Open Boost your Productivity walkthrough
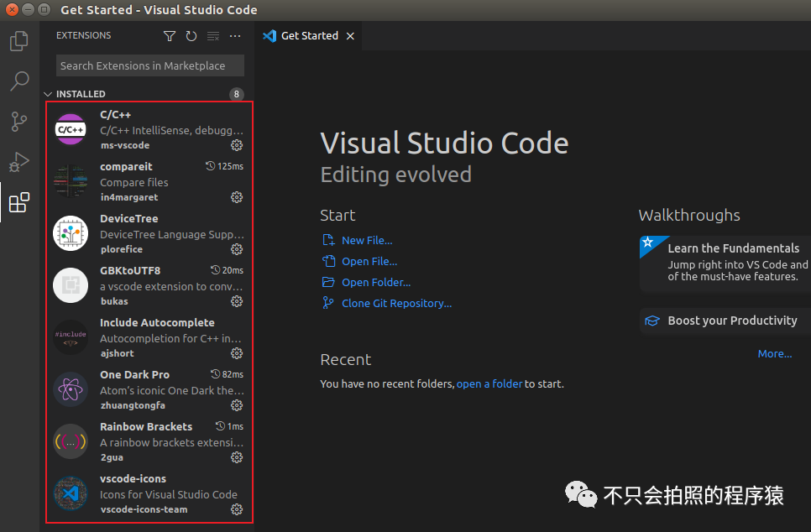The width and height of the screenshot is (811, 532). (x=725, y=321)
